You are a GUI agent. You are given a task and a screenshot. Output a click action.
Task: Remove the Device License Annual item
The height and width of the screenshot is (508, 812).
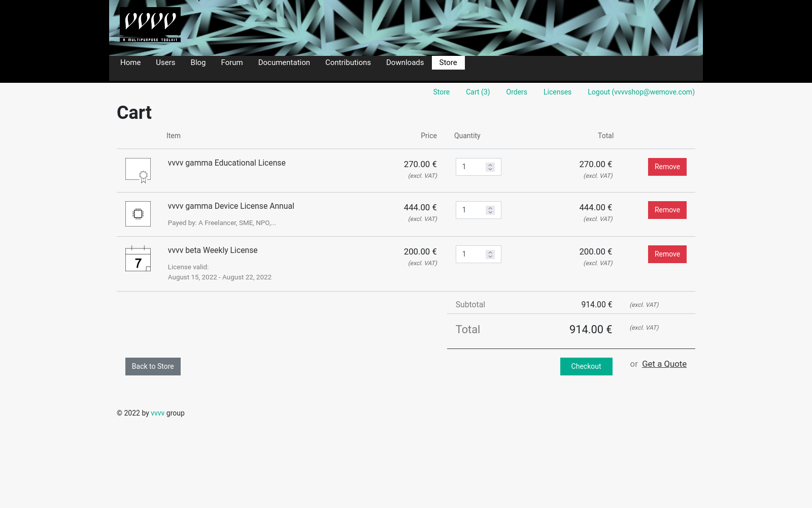tap(667, 210)
